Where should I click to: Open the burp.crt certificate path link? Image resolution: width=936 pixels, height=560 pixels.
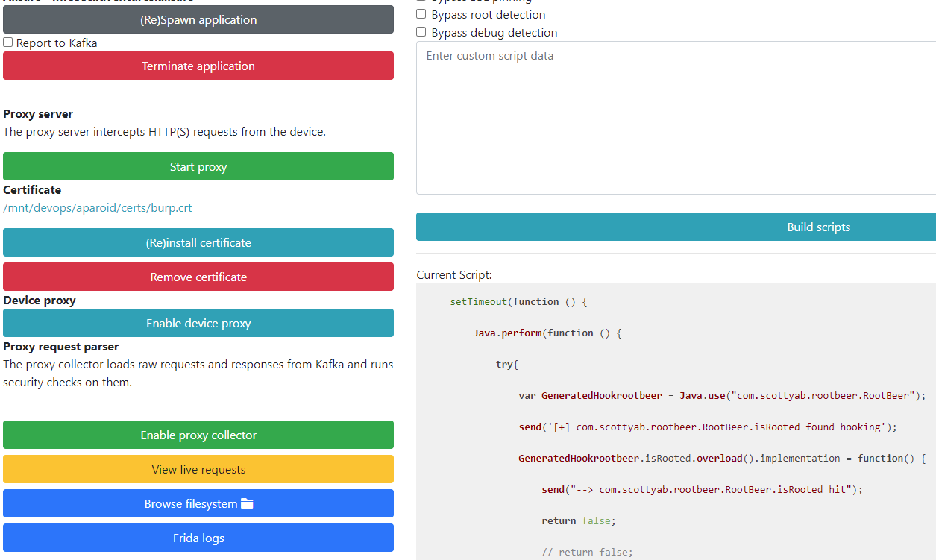point(98,208)
